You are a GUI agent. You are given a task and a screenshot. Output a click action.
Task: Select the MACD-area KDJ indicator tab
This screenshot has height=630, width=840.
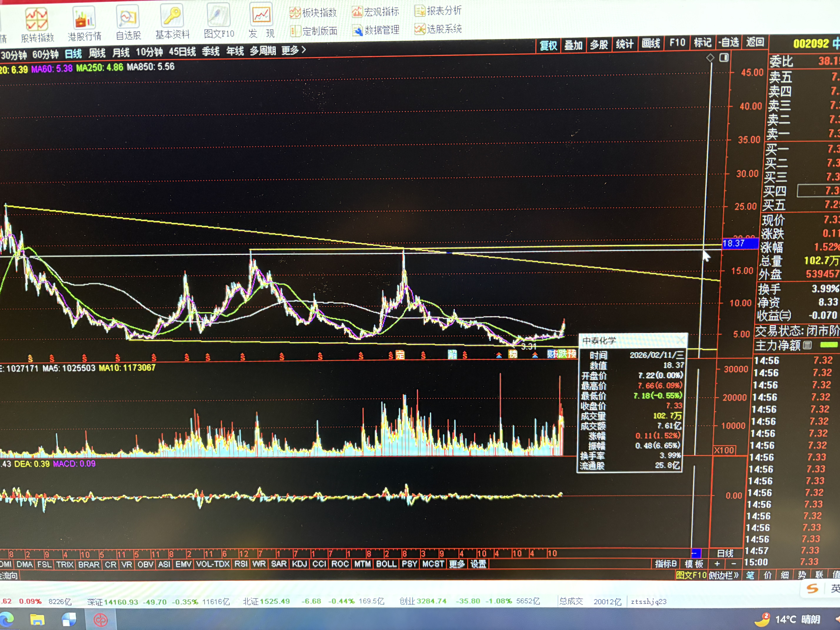(299, 564)
